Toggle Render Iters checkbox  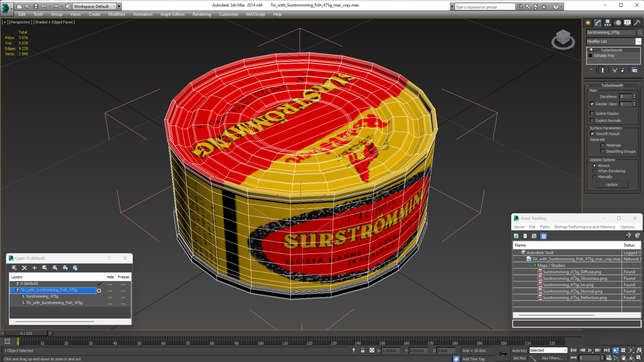pos(592,104)
